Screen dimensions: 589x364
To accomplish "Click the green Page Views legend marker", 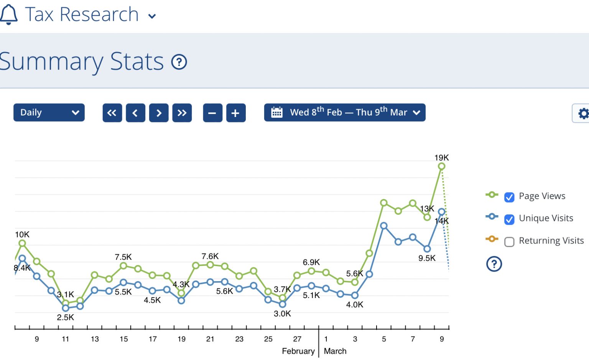I will 492,195.
